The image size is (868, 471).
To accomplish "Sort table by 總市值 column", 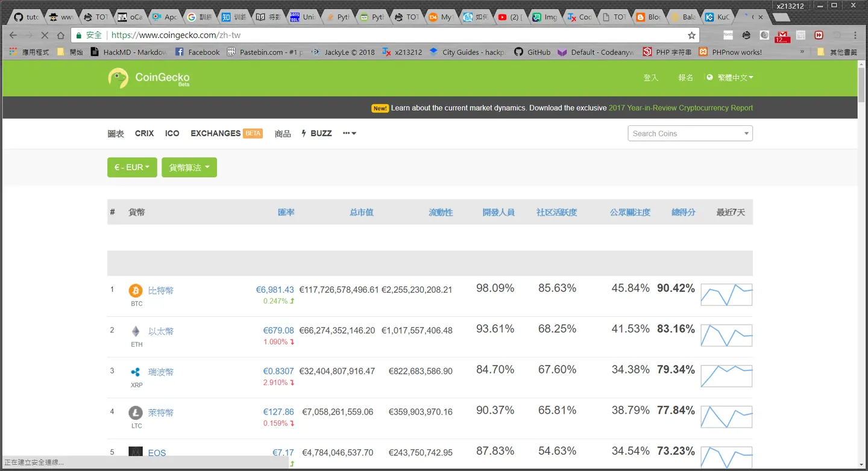I will (x=362, y=212).
